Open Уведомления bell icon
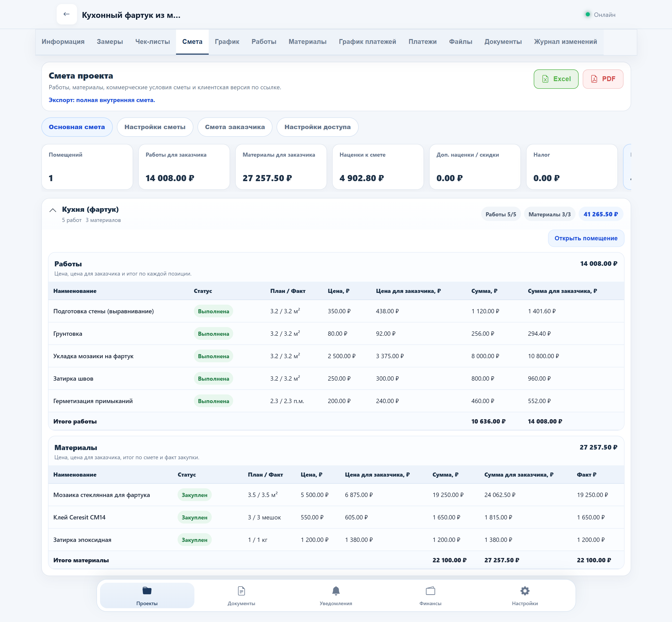Image resolution: width=672 pixels, height=622 pixels. [335, 591]
